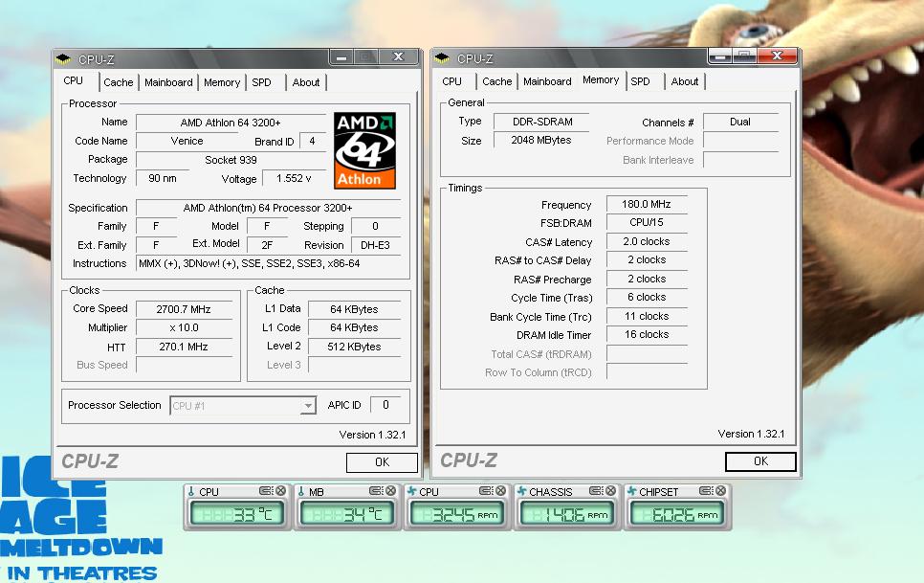Click the memory Size 2048 MBytes value
This screenshot has height=583, width=924.
(542, 141)
